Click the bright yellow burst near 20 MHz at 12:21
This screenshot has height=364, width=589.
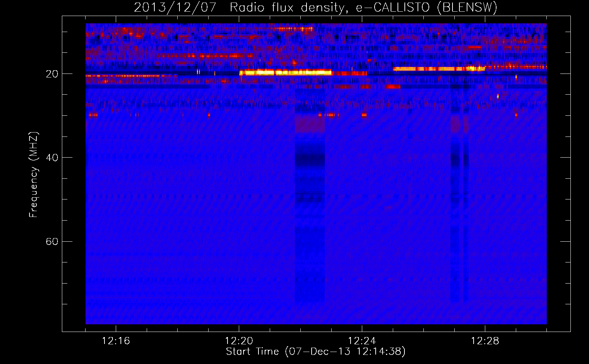pos(285,72)
